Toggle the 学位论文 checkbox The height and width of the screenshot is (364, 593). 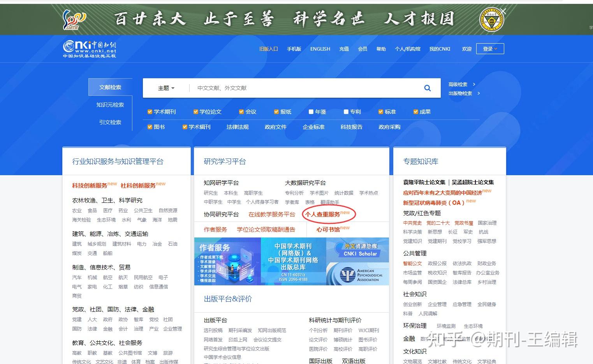[195, 112]
